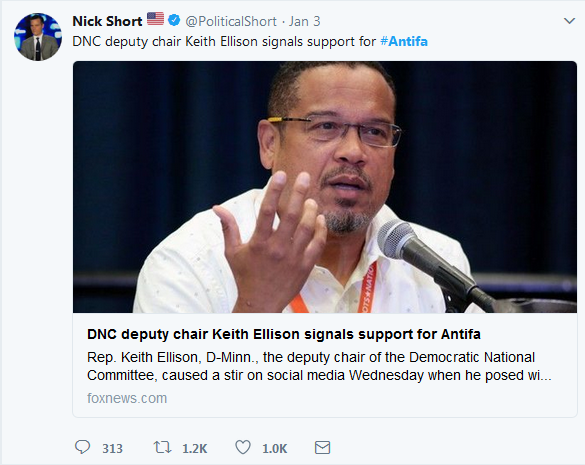Viewport: 585px width, 465px height.
Task: Click the 1.0K likes count
Action: [x=275, y=448]
